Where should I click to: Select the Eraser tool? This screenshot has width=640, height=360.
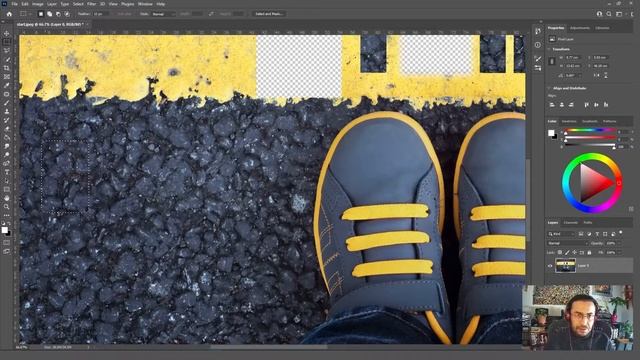click(x=7, y=129)
